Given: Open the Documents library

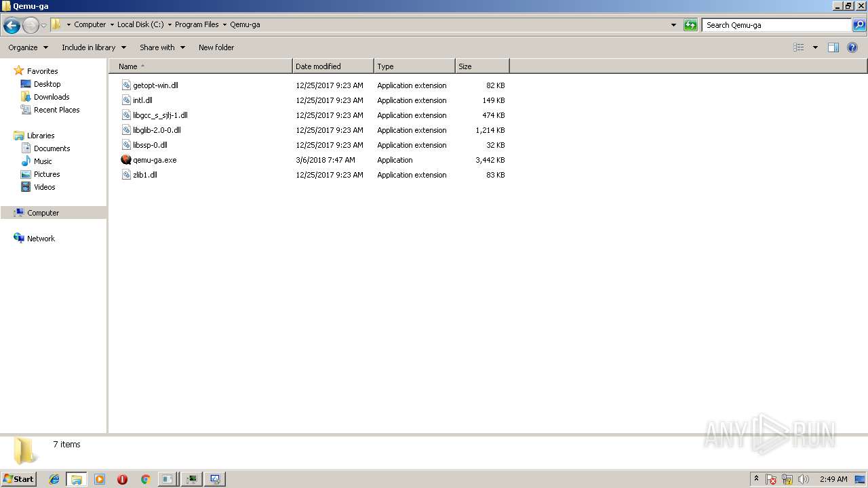Looking at the screenshot, I should [x=52, y=148].
